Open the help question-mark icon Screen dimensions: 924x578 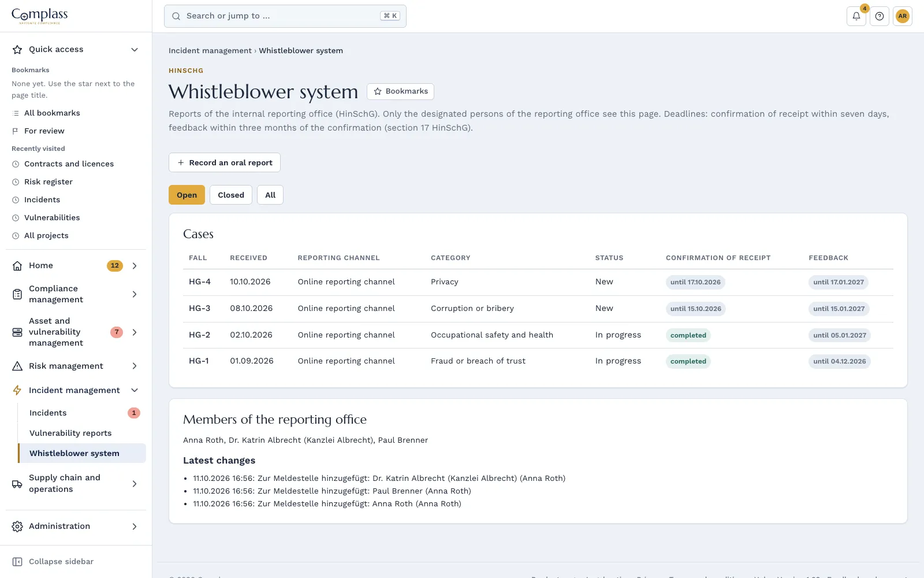[x=880, y=16]
